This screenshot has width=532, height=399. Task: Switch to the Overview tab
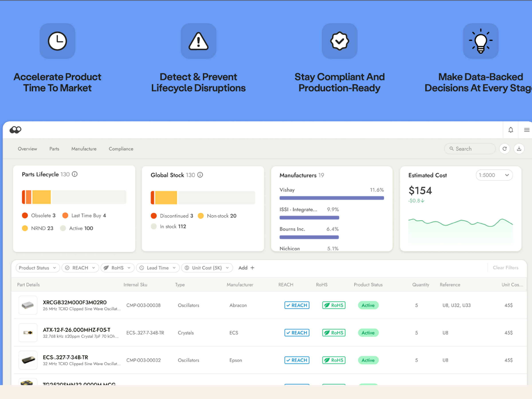pos(27,149)
